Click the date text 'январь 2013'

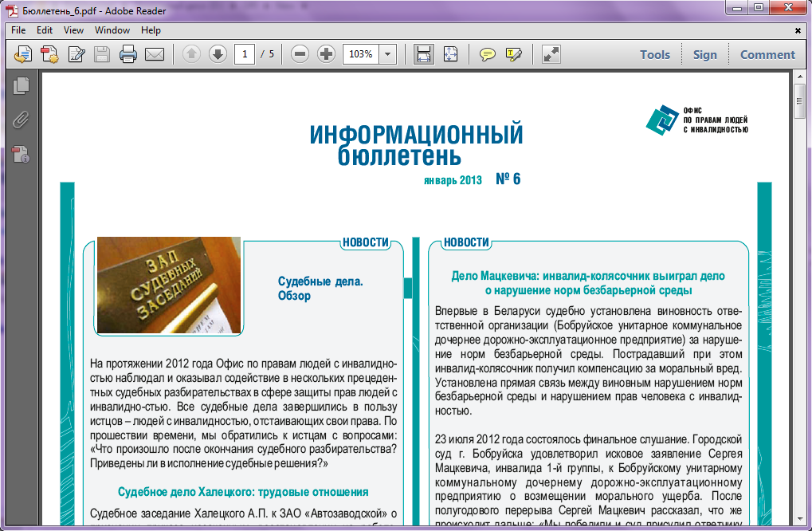click(x=453, y=179)
